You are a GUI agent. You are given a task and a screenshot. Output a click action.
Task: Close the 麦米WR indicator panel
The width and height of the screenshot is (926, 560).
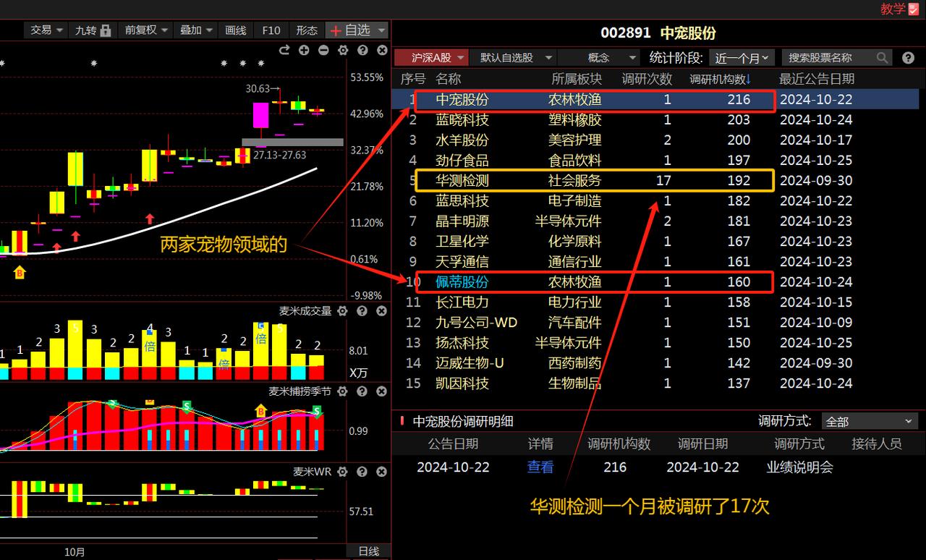tap(382, 472)
